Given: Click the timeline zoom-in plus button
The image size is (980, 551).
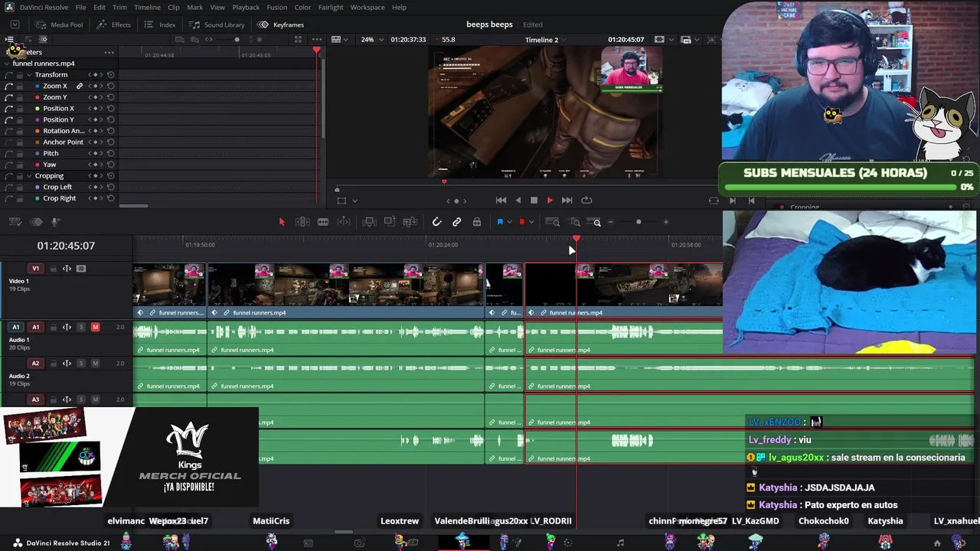Looking at the screenshot, I should (x=665, y=222).
